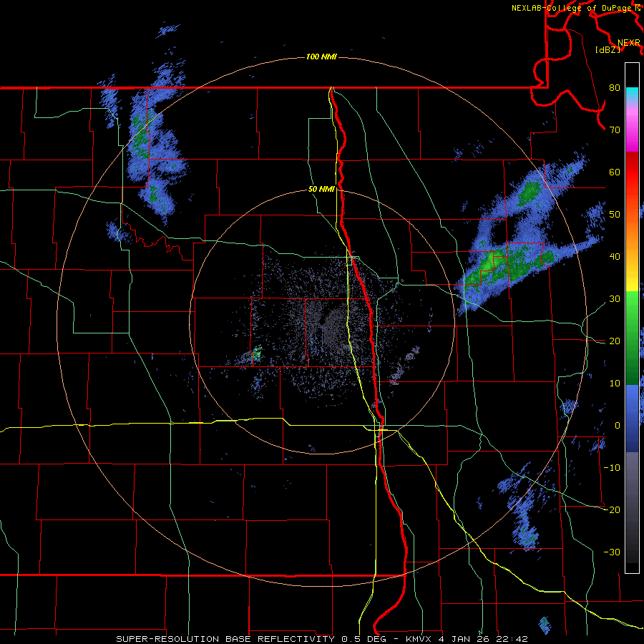Select the 0 value on the dBZ scale
This screenshot has height=644, width=644.
(x=618, y=426)
